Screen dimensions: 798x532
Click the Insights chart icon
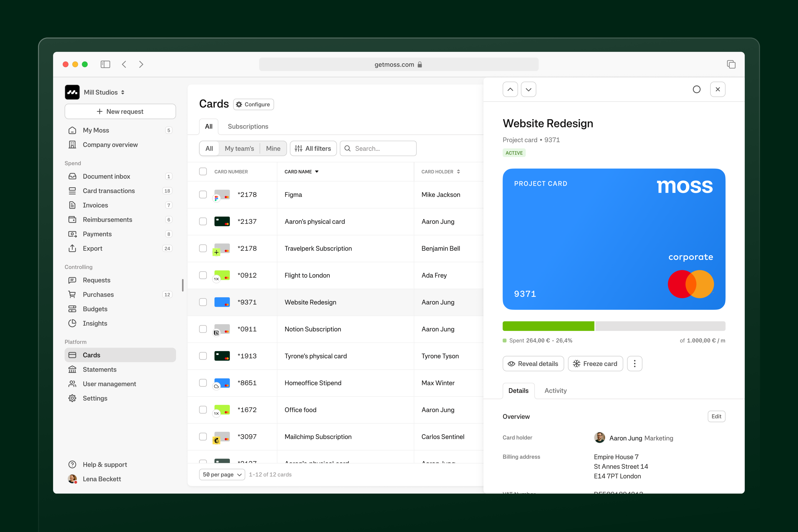[x=72, y=323]
